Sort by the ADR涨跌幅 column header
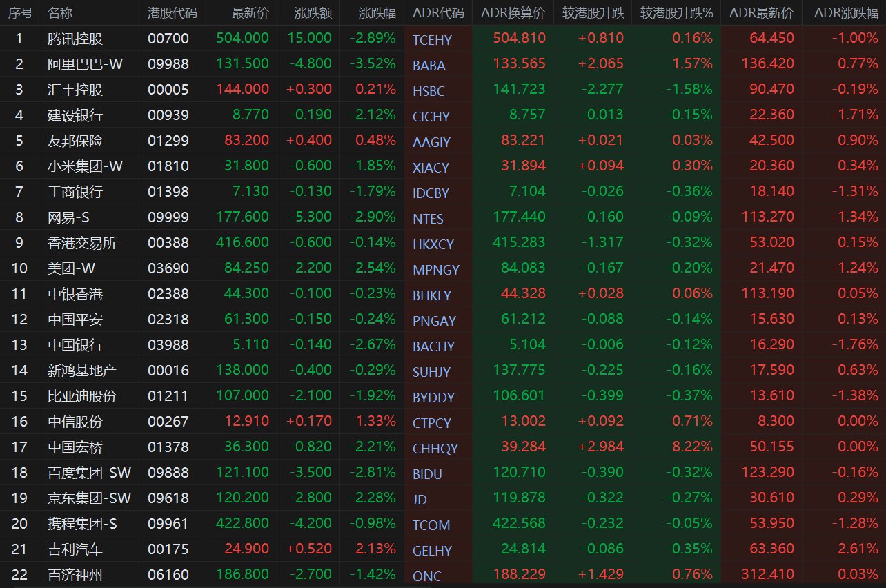 pyautogui.click(x=846, y=13)
